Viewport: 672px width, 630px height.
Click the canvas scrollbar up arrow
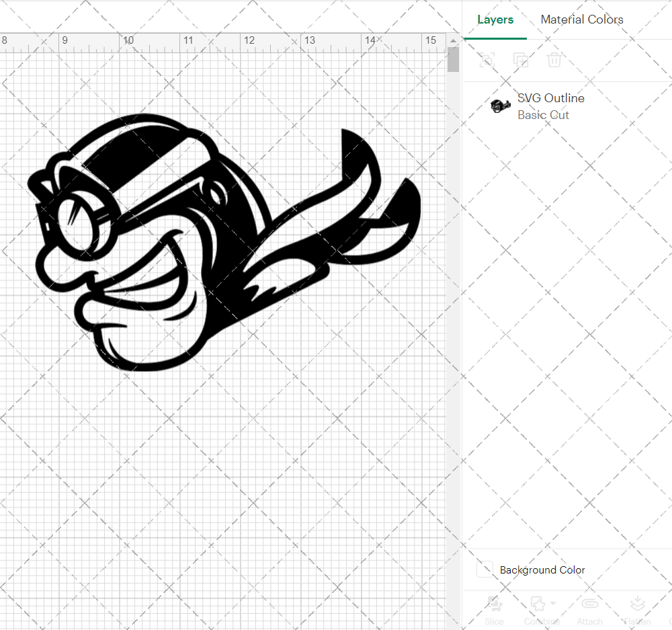point(453,41)
